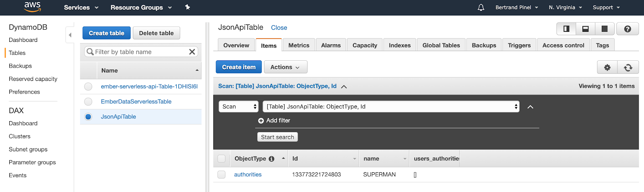
Task: Open the items settings gear icon
Action: point(607,67)
